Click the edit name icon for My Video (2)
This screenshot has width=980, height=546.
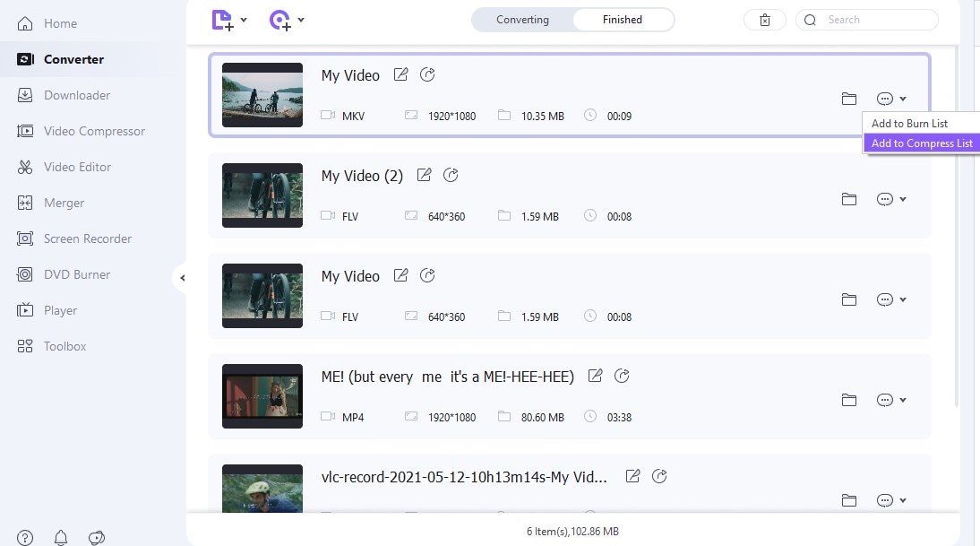pos(424,175)
